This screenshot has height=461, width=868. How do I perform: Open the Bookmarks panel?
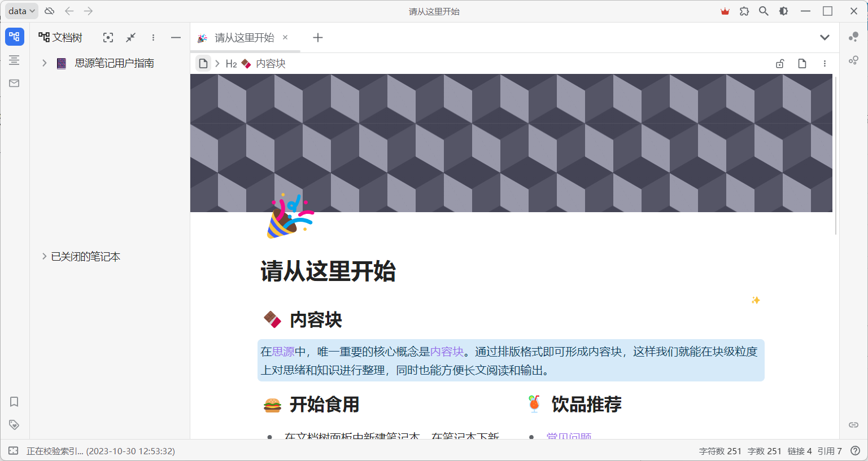click(14, 402)
